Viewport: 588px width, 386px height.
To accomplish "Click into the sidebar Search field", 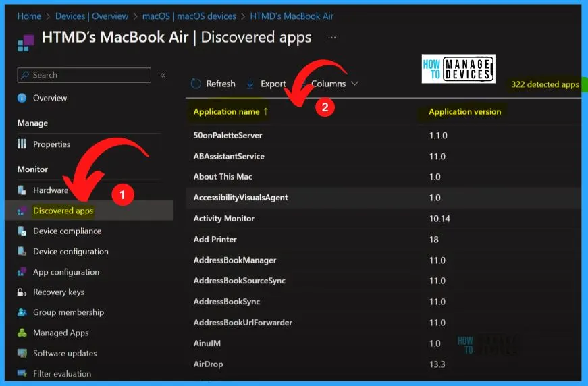I will 84,75.
